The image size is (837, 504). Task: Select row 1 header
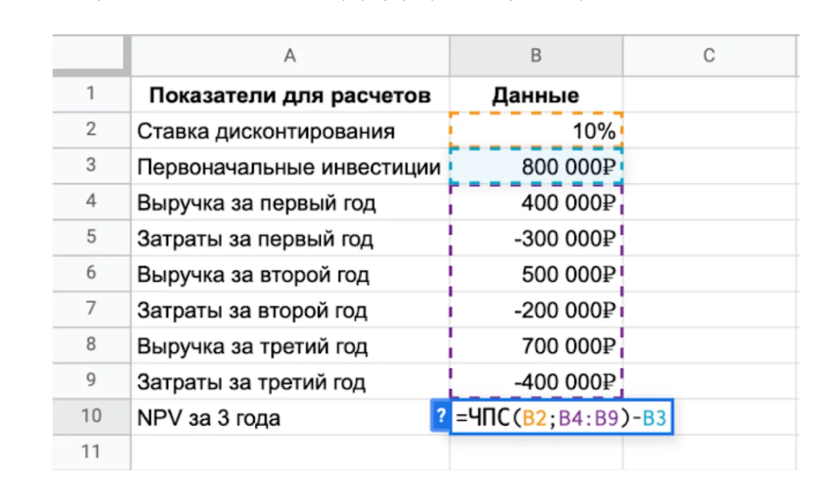pos(91,94)
